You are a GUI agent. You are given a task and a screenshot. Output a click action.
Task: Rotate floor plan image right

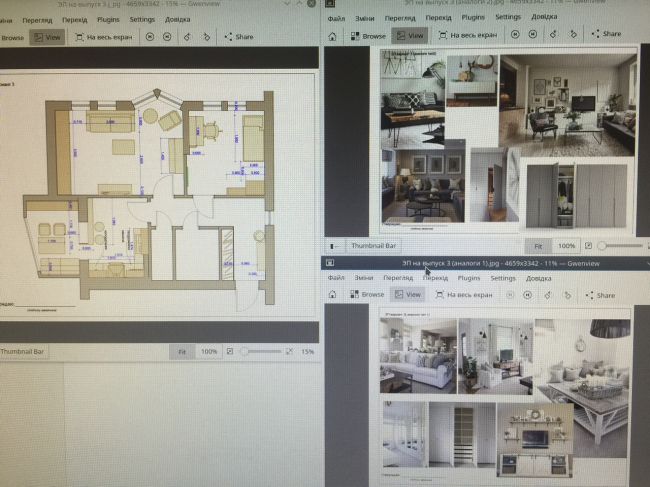(207, 36)
